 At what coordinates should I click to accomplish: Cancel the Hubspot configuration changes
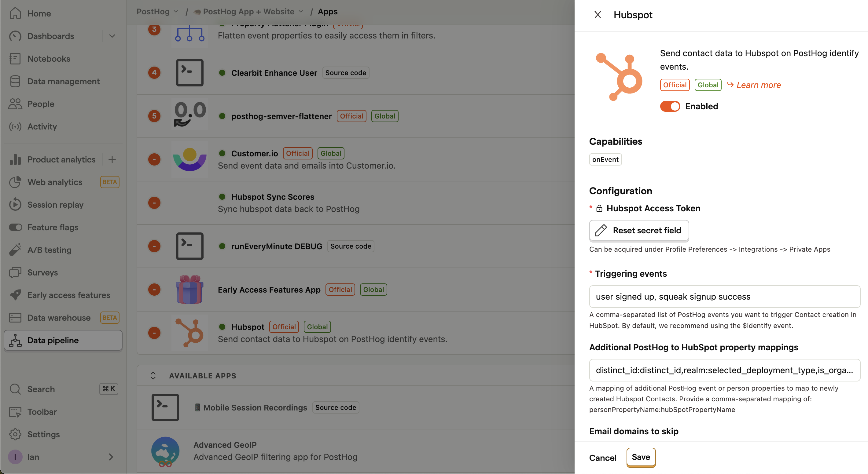(602, 458)
